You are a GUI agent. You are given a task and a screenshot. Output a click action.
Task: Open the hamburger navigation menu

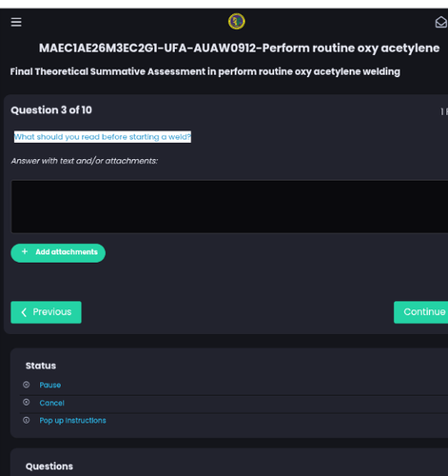(x=16, y=22)
